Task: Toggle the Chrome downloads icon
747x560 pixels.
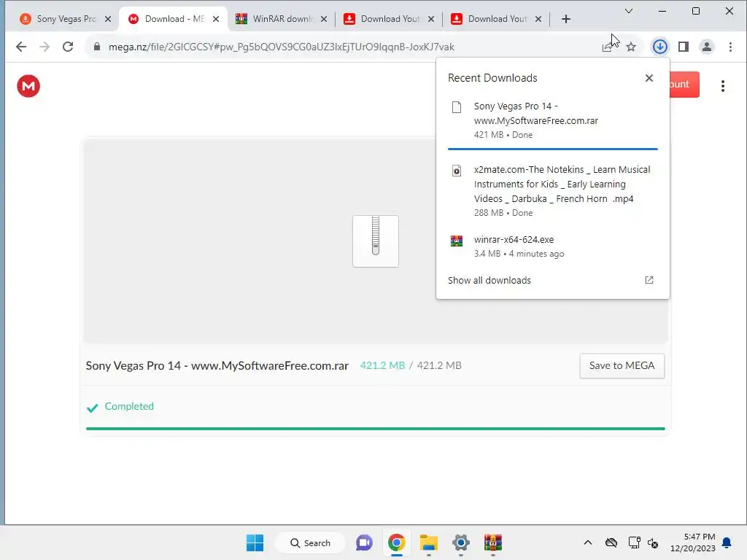Action: click(x=659, y=47)
